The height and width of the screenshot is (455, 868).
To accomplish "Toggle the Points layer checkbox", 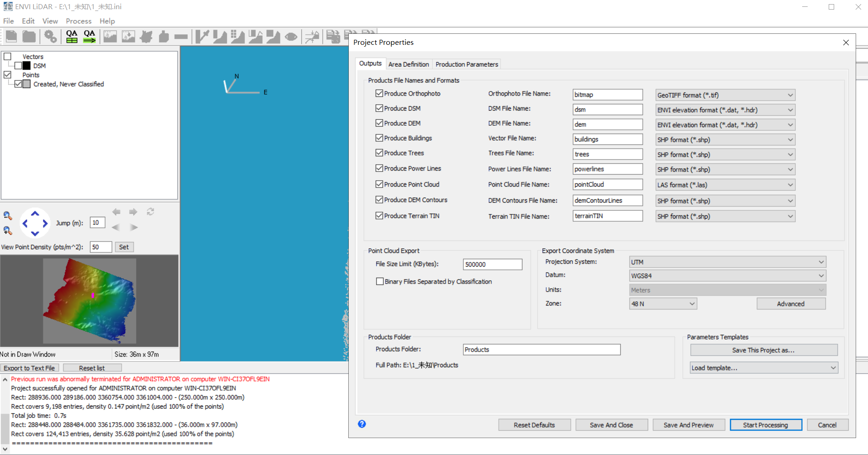I will tap(8, 75).
